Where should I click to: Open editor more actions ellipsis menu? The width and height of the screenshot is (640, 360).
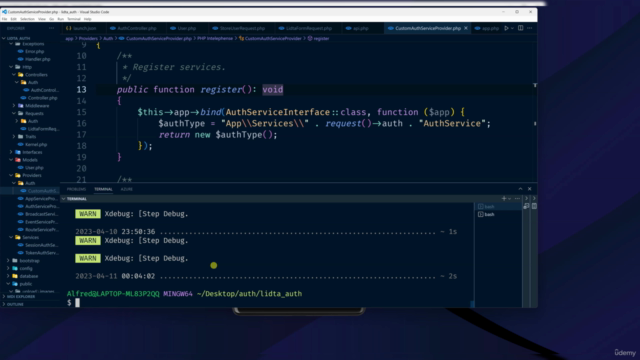(x=530, y=28)
